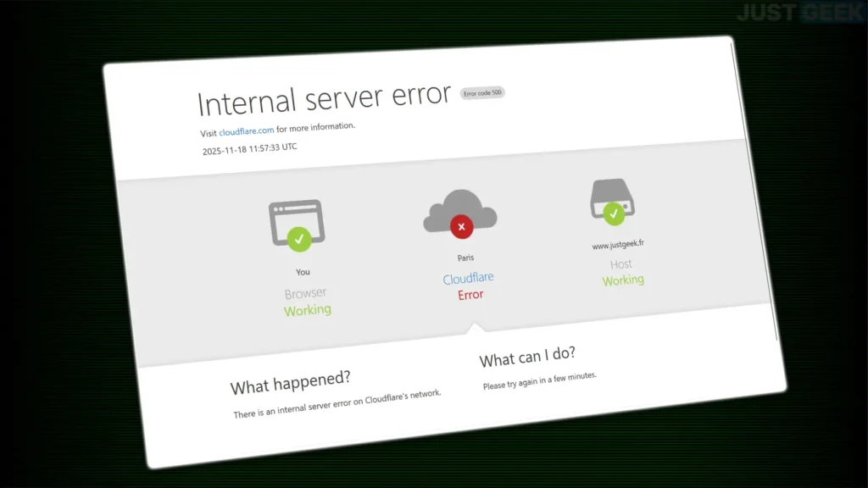Image resolution: width=868 pixels, height=488 pixels.
Task: Click the What happened? heading
Action: (291, 382)
